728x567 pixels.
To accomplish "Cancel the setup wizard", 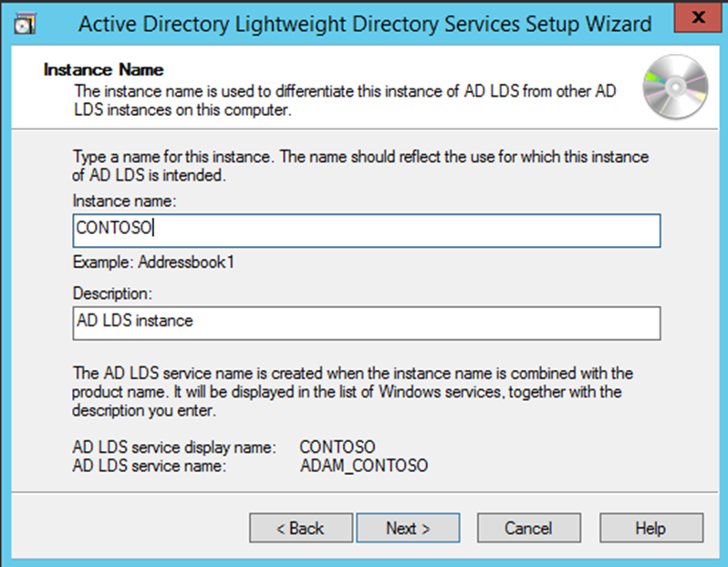I will click(x=528, y=528).
